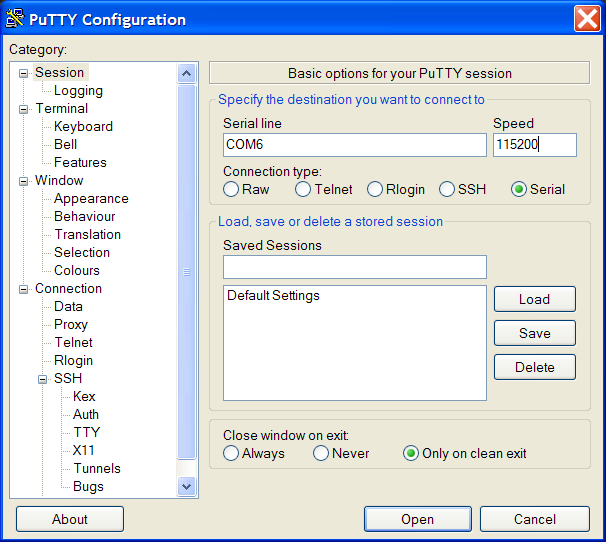
Task: Open the Rlogin category in tree
Action: pyautogui.click(x=73, y=360)
